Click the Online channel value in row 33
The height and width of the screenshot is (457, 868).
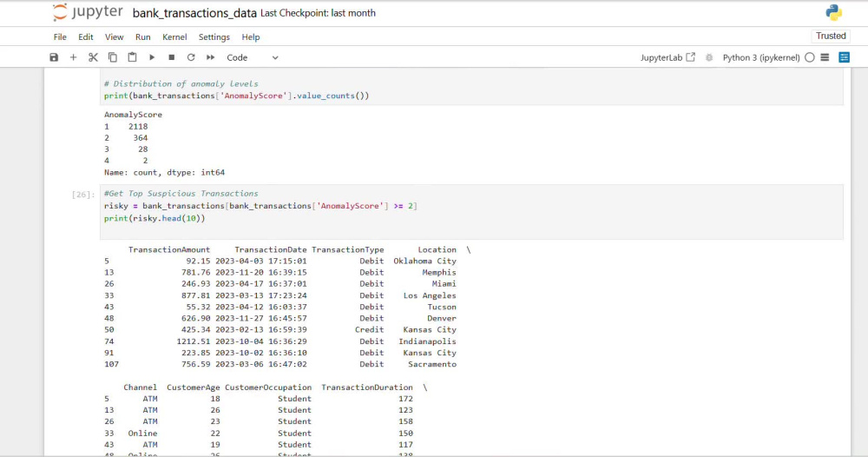tap(142, 434)
